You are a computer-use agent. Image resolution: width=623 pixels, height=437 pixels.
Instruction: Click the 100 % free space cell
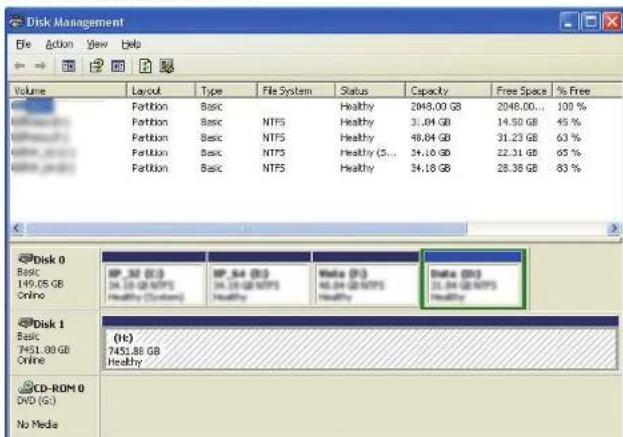point(571,106)
